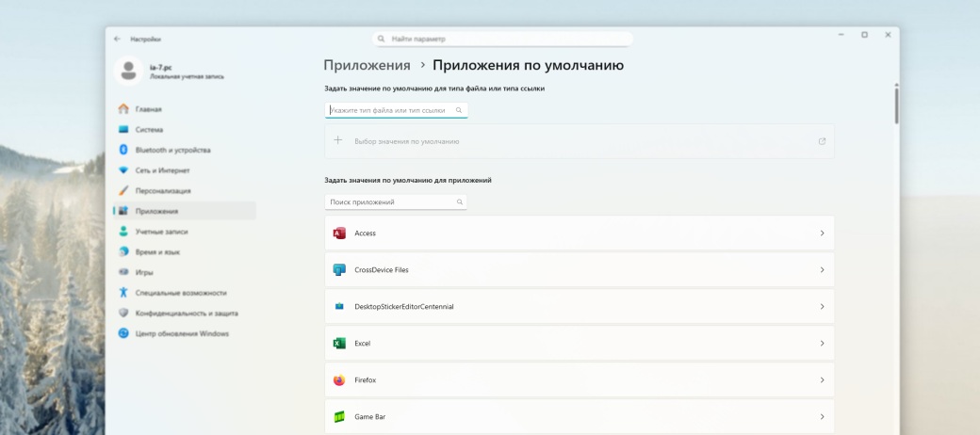The height and width of the screenshot is (435, 980).
Task: Click the Поиск приложений input field
Action: pyautogui.click(x=396, y=202)
